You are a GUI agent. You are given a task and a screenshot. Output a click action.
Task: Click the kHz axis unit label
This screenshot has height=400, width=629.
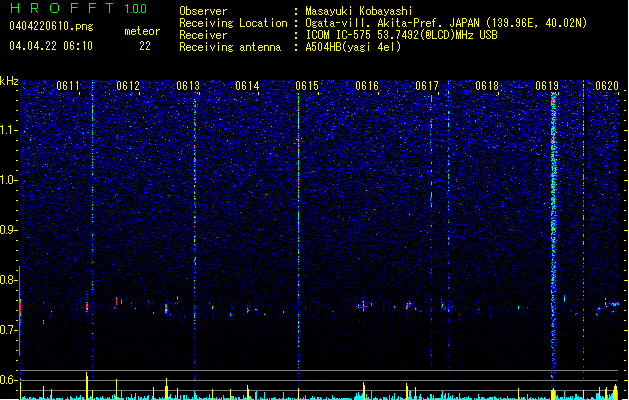click(9, 81)
